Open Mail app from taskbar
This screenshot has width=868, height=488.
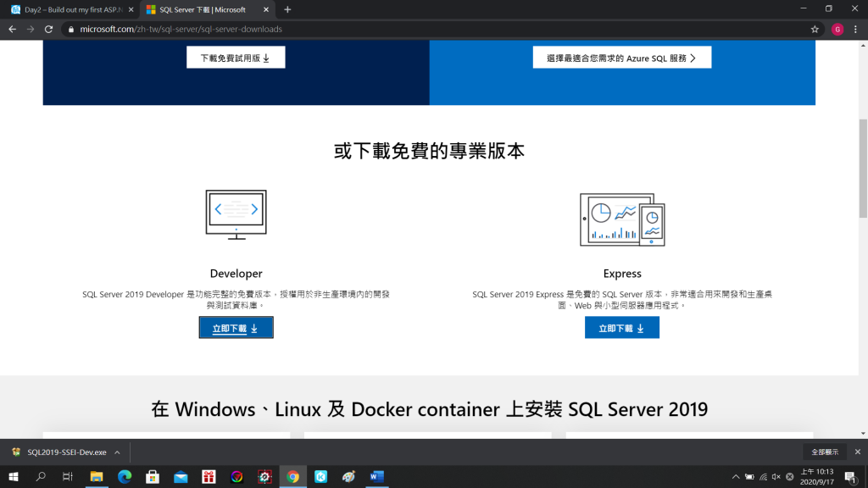pyautogui.click(x=181, y=476)
